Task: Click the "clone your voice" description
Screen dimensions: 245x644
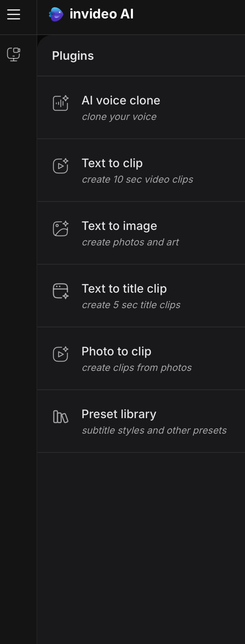Action: [x=119, y=117]
